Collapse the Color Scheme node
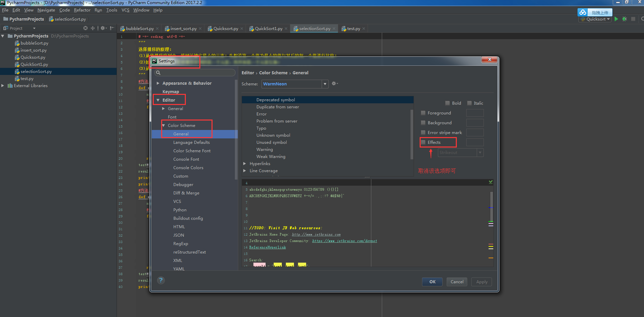This screenshot has height=317, width=644. [x=164, y=125]
